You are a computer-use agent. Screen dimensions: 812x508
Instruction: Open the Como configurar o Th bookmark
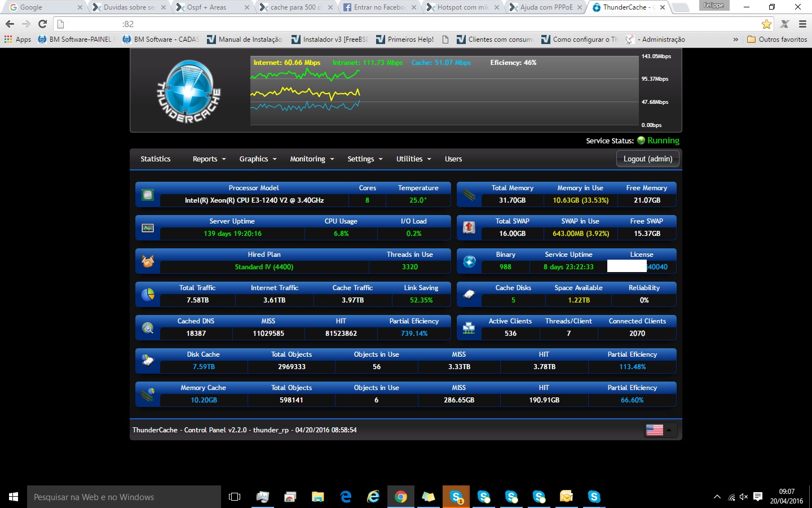580,40
